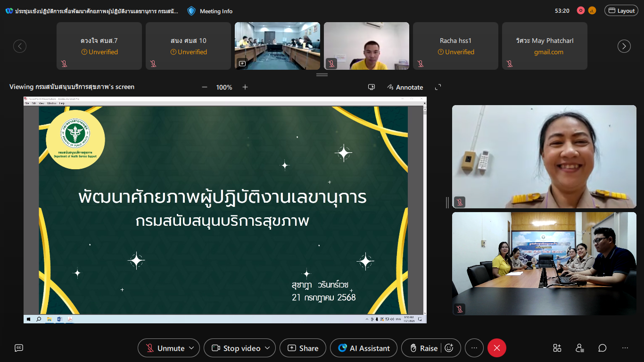Click the pop-out shared screen icon

372,87
